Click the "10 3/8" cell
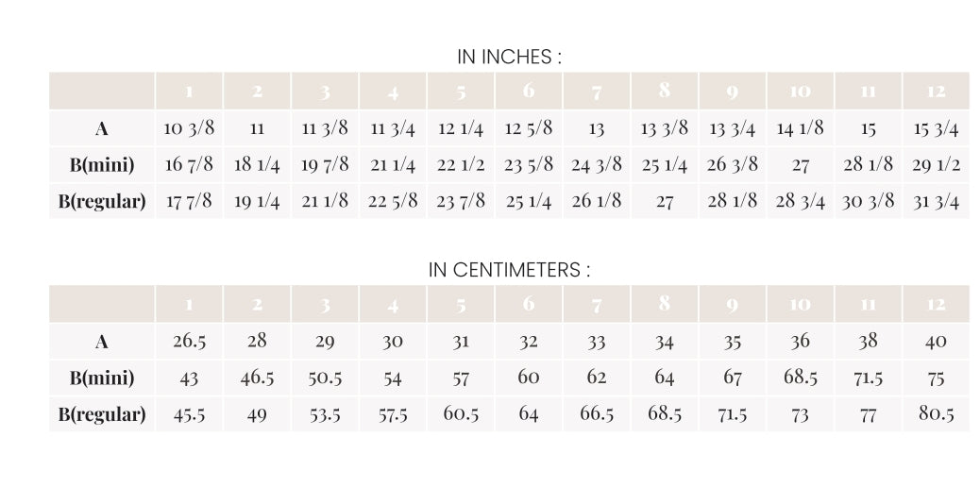 [190, 129]
